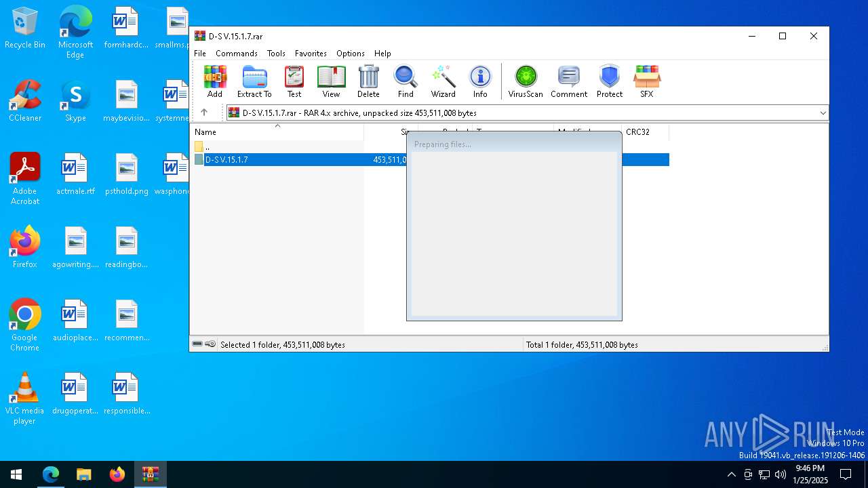Open the Favorites menu

pos(311,54)
